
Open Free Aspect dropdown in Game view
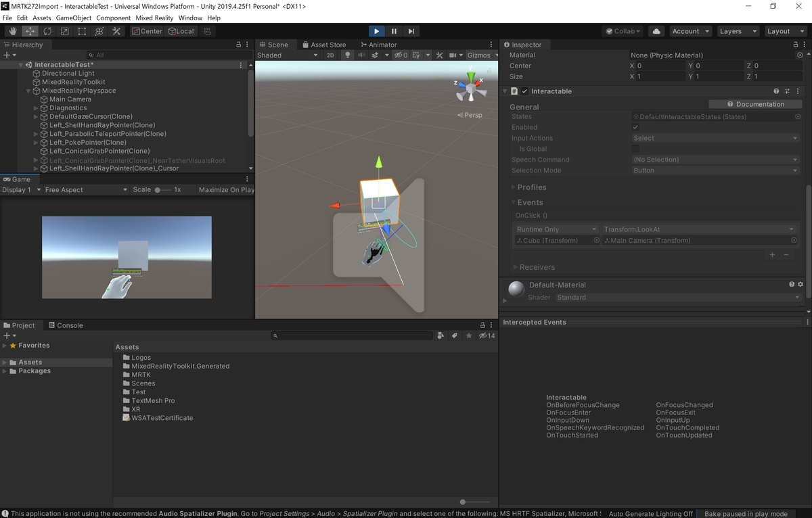86,190
